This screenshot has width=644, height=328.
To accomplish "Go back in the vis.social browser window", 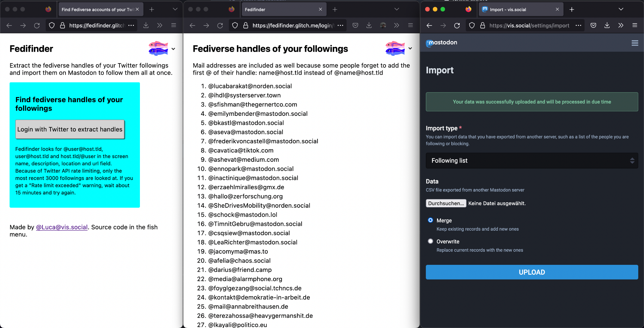I will click(x=429, y=26).
